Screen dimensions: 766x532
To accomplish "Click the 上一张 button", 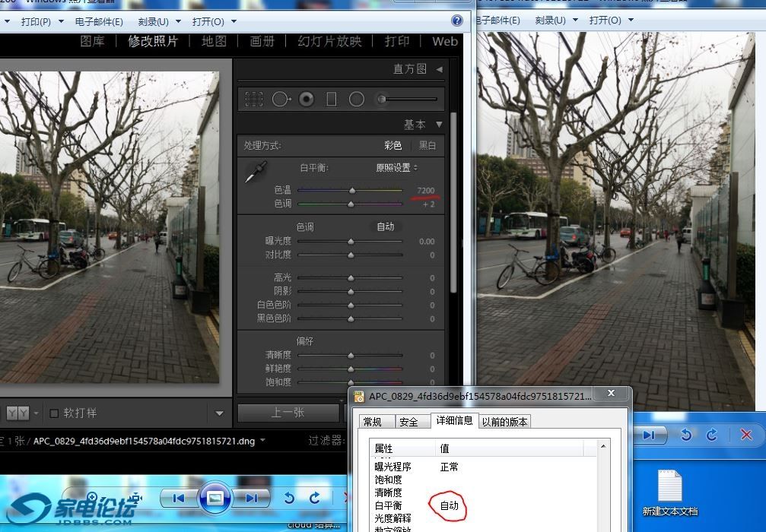I will pyautogui.click(x=288, y=412).
